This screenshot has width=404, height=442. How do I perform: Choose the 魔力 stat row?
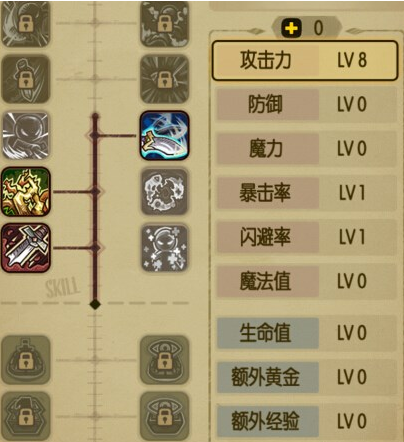(307, 149)
